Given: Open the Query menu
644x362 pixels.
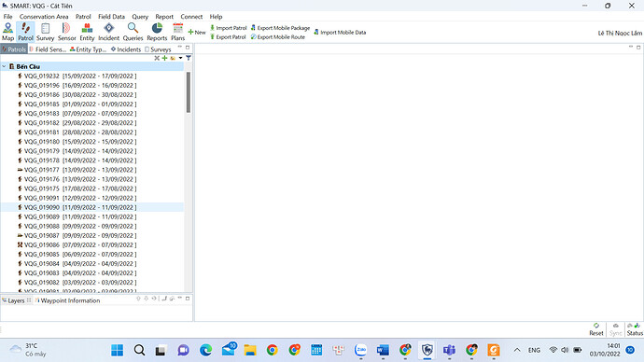Looking at the screenshot, I should click(140, 17).
